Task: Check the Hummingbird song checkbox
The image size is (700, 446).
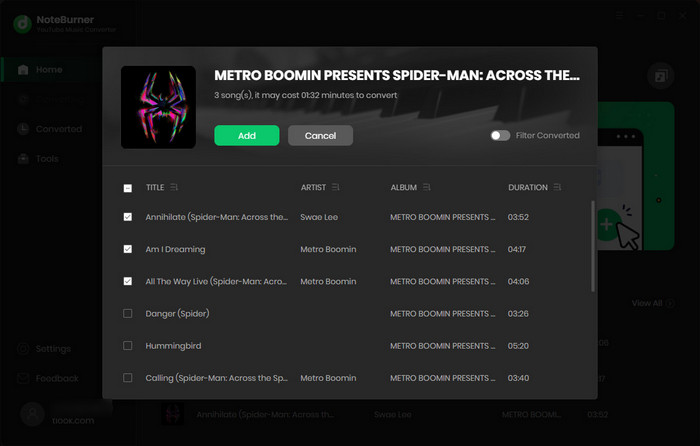Action: 127,346
